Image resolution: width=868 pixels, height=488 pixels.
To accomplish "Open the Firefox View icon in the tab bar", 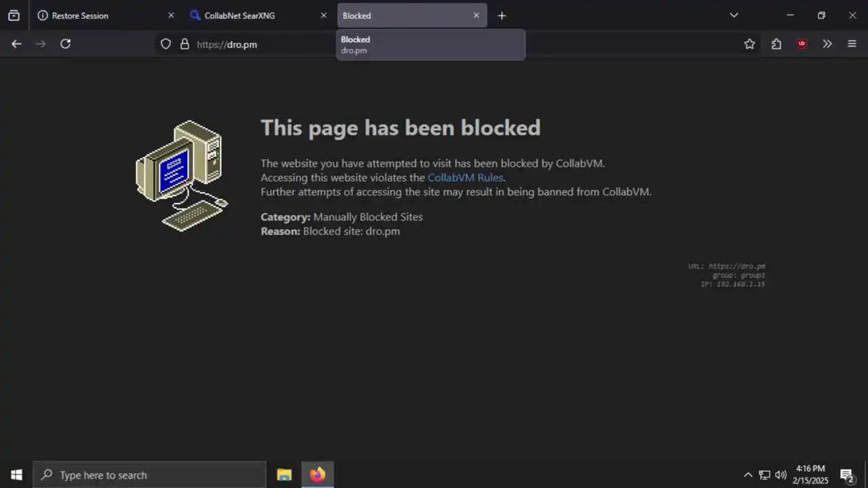I will click(14, 16).
